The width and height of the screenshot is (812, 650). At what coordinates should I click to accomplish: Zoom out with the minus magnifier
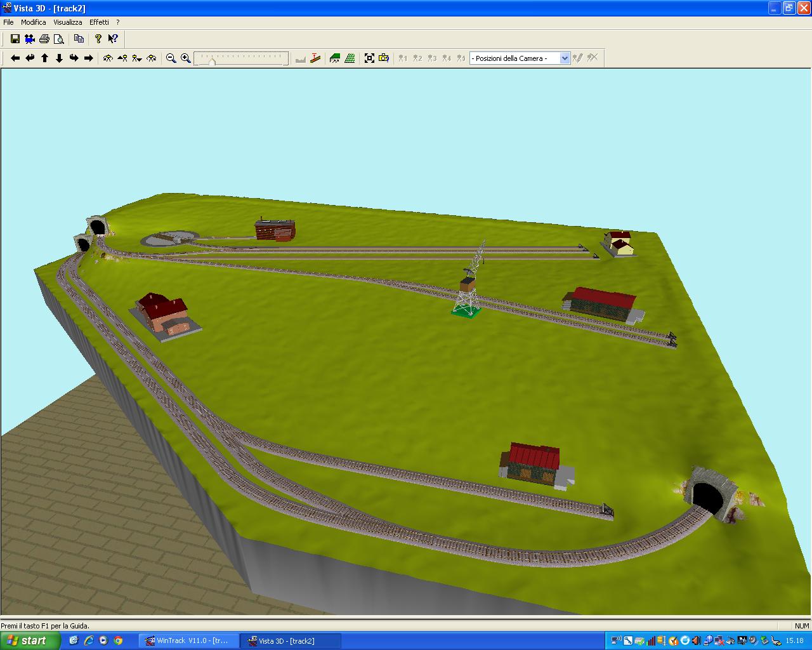[x=171, y=58]
